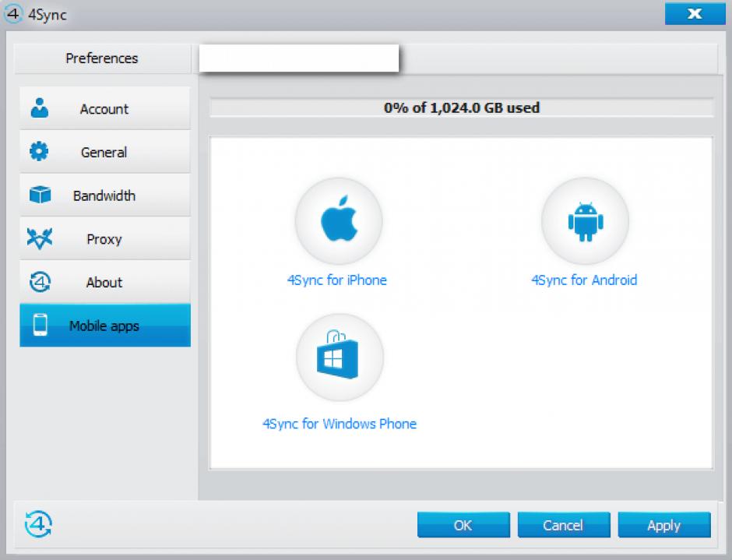Viewport: 732px width, 560px height.
Task: Open the 4Sync for Windows Phone link
Action: (340, 424)
